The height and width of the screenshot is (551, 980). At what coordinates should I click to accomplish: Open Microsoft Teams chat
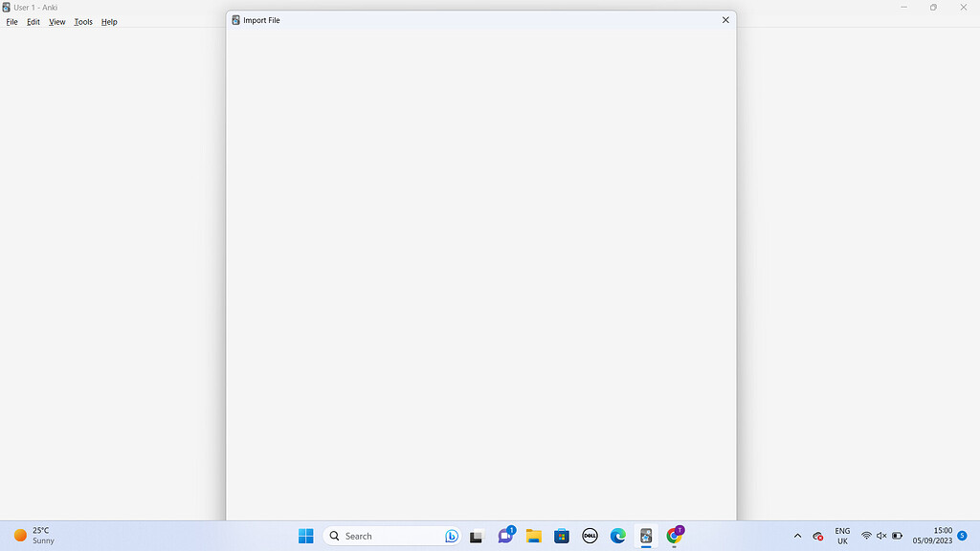(x=505, y=536)
